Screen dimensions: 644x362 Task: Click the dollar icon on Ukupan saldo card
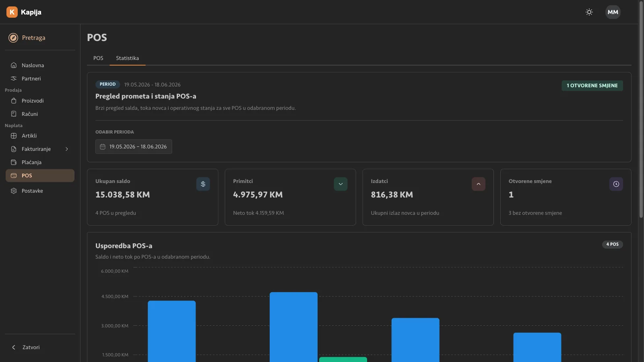click(x=203, y=184)
